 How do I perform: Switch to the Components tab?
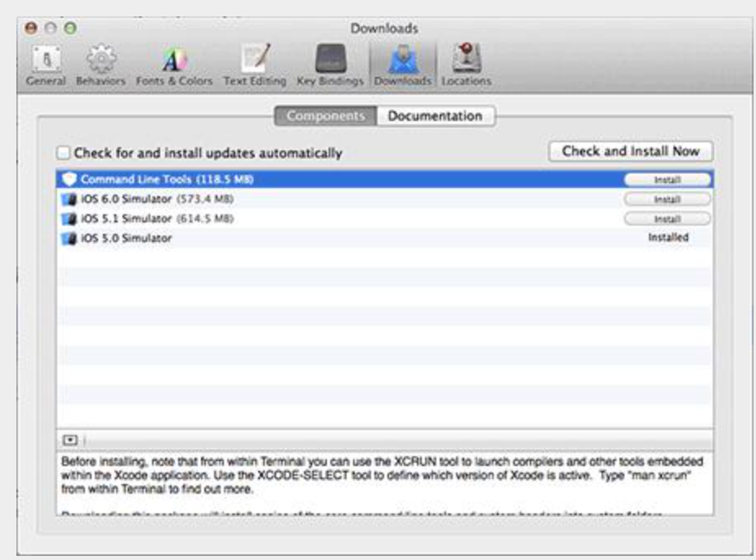tap(325, 116)
